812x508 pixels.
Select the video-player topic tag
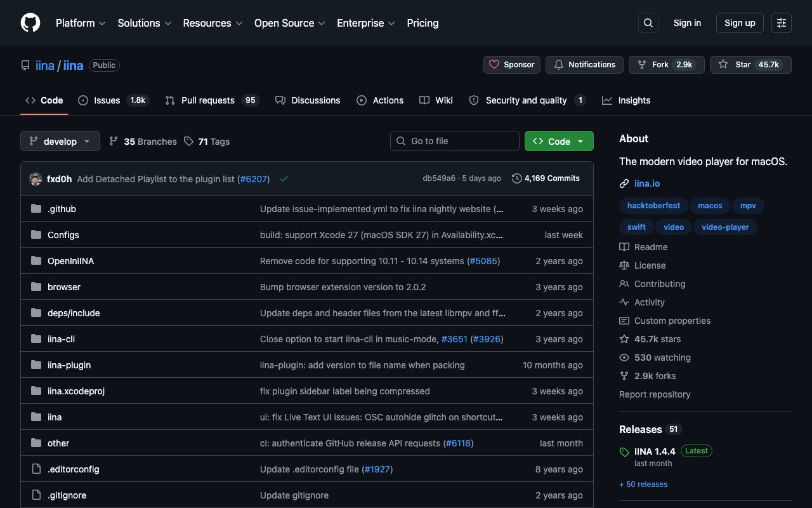point(725,227)
